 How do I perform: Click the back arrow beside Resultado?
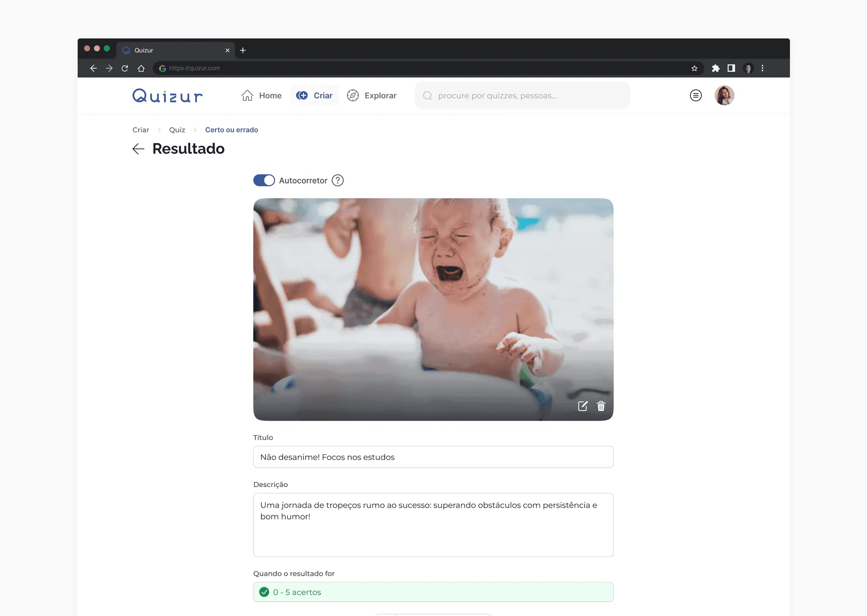coord(138,149)
